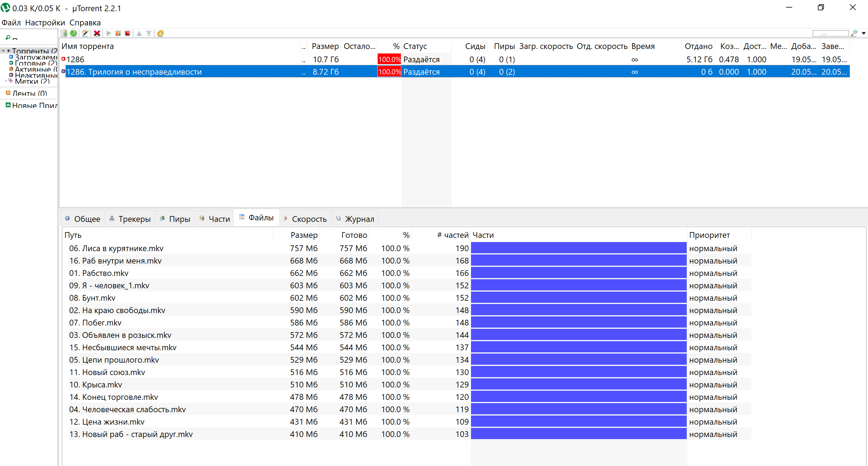Open the Настройки menu
This screenshot has width=868, height=466.
pyautogui.click(x=45, y=23)
